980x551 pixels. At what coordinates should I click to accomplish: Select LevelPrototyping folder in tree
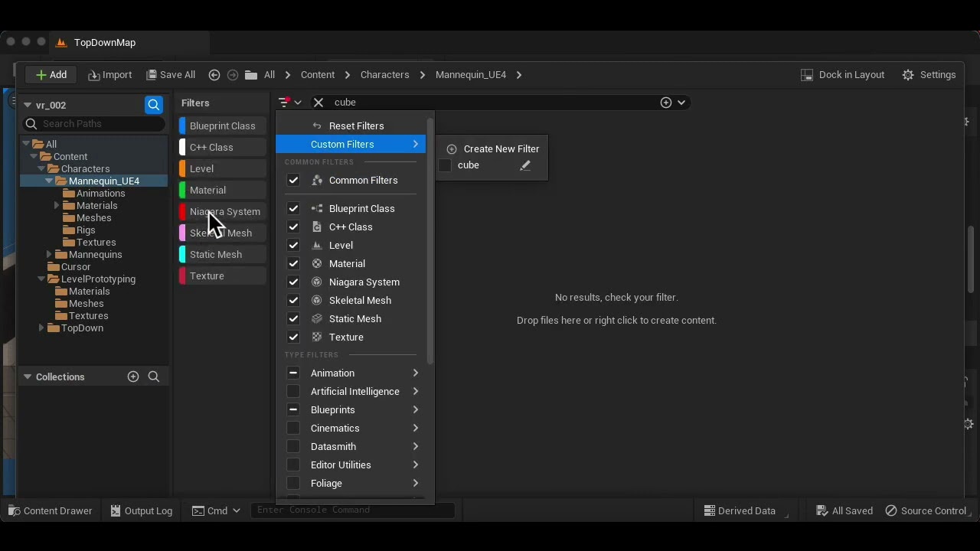[x=98, y=279]
